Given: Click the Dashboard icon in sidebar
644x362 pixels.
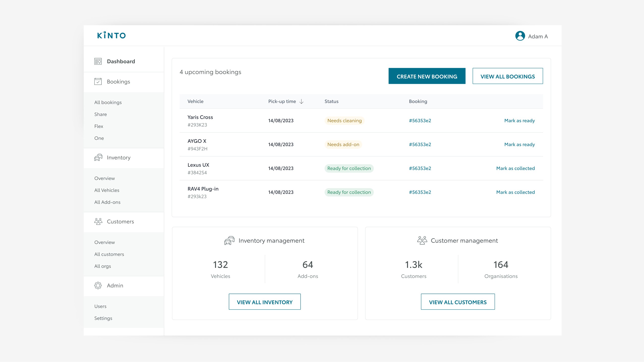Looking at the screenshot, I should [x=98, y=61].
